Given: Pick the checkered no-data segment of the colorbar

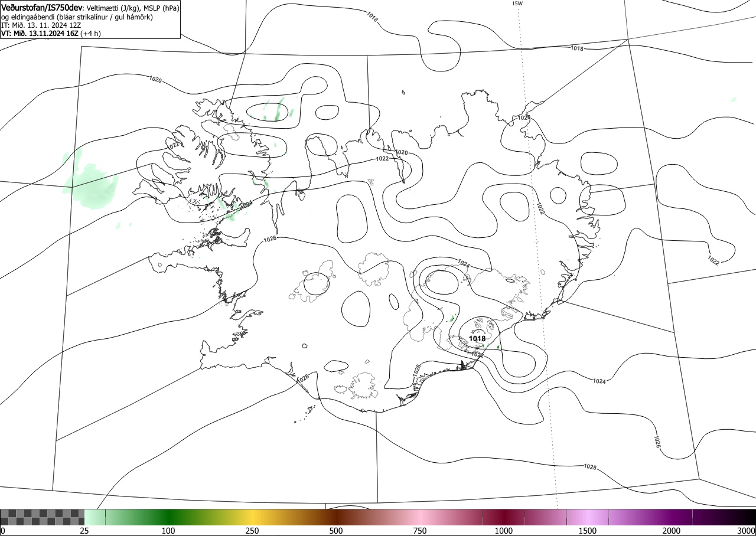Looking at the screenshot, I should coord(43,517).
